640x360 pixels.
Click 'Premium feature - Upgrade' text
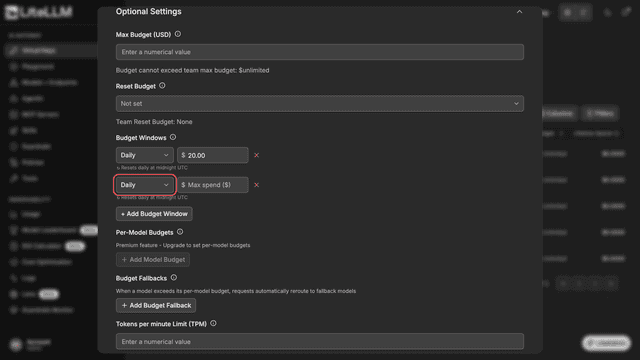(183, 245)
